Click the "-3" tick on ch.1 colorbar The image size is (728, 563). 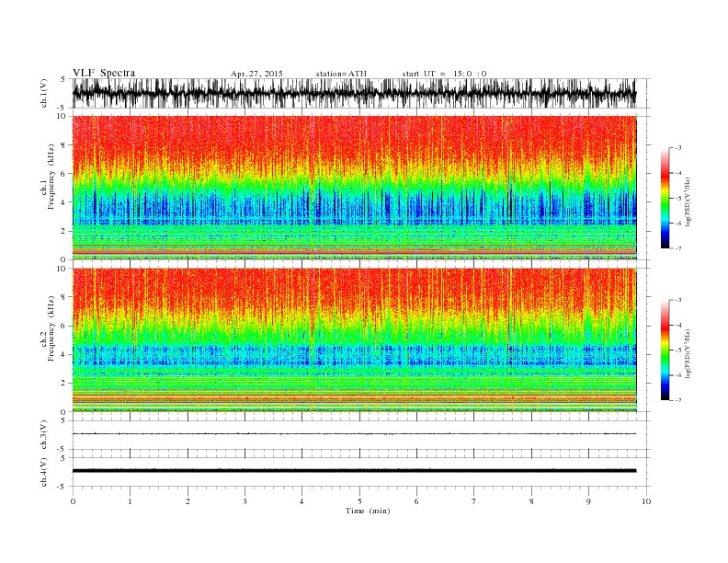[x=678, y=148]
